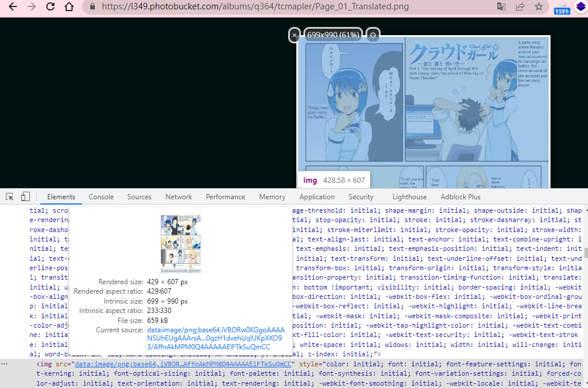Open the Network tab
Screen dimensions: 588x388
click(179, 196)
